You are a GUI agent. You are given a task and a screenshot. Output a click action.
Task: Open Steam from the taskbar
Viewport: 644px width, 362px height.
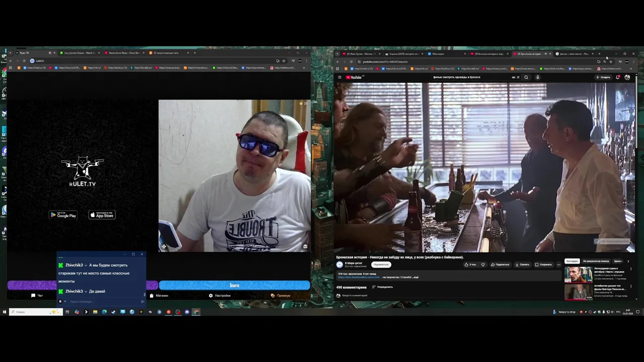114,312
